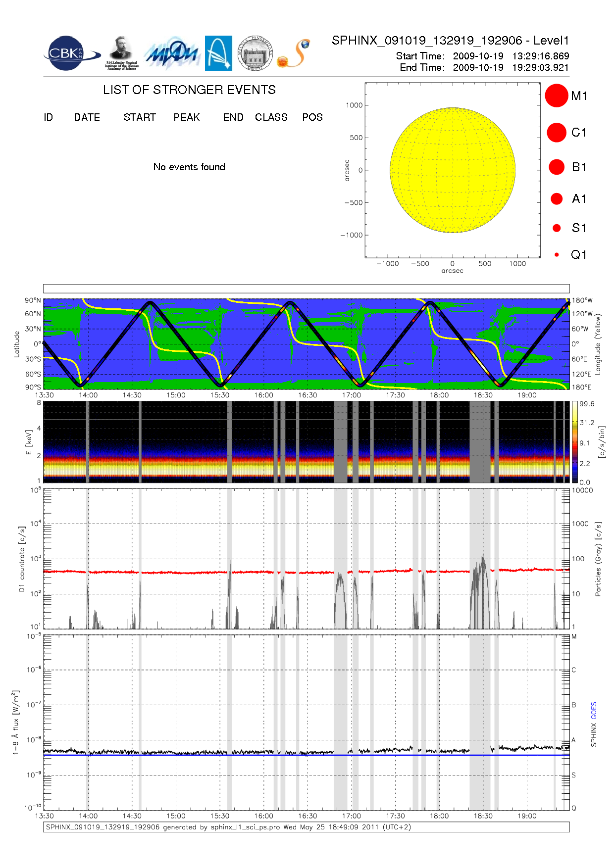The image size is (614, 868).
Task: Click the Lebedev Physical Institute portrait logo
Action: click(122, 53)
